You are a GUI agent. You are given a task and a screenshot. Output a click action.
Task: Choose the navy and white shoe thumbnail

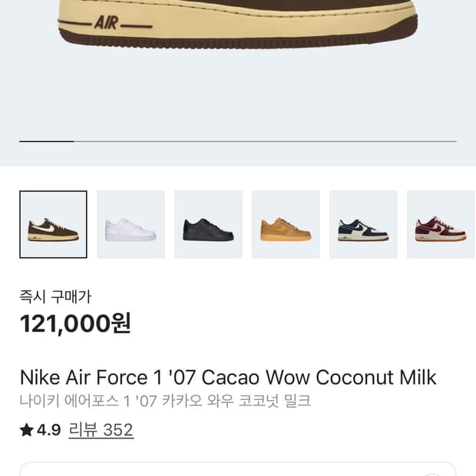(363, 224)
